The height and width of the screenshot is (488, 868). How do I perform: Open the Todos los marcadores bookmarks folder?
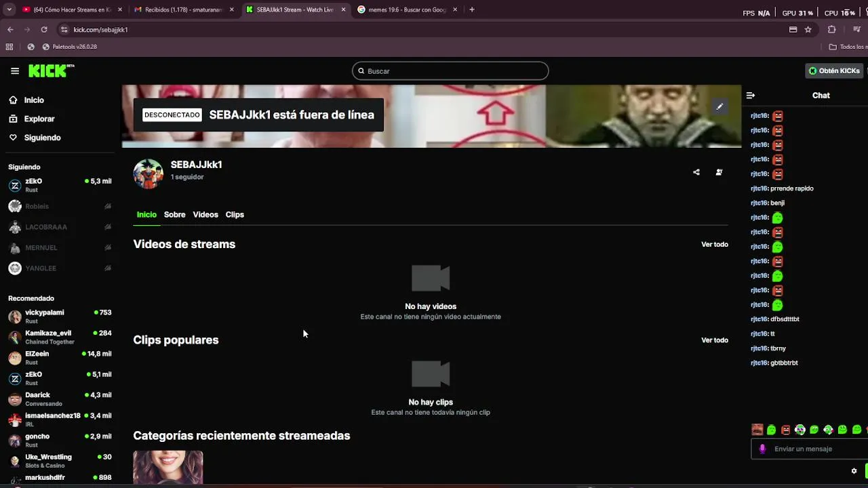coord(848,47)
